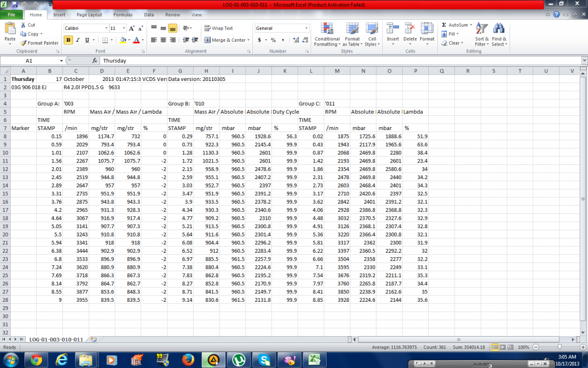Apply Accounting Number Format dollar sign
588x368 pixels.
(259, 40)
